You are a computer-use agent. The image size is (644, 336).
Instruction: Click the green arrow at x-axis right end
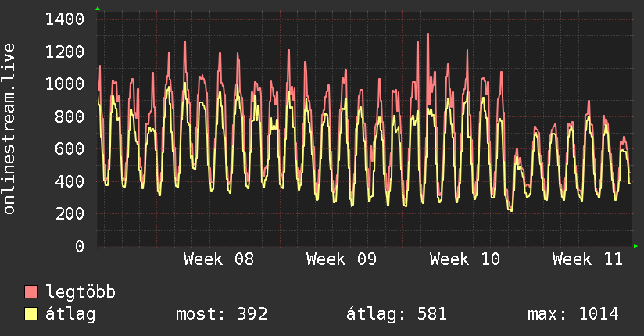(635, 246)
